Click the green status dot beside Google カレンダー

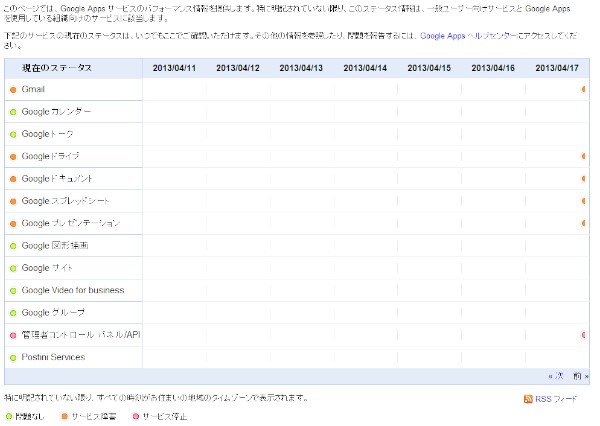(x=13, y=112)
